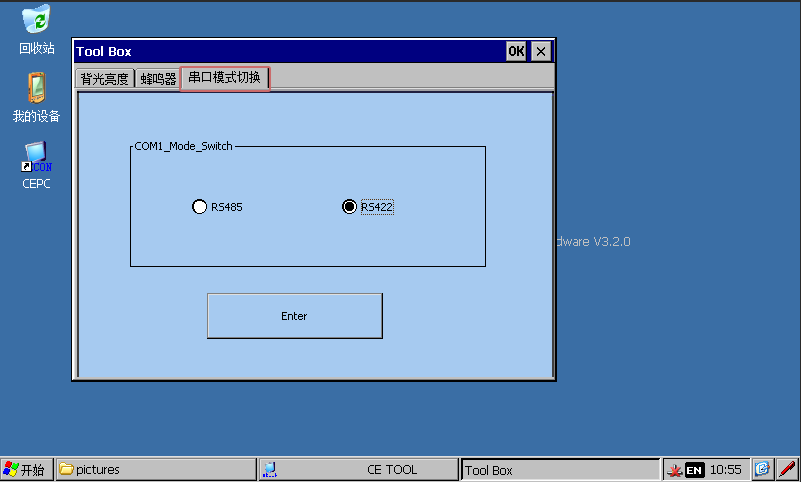The height and width of the screenshot is (482, 801).
Task: Switch to the 蜂鸣器 tab
Action: point(158,79)
